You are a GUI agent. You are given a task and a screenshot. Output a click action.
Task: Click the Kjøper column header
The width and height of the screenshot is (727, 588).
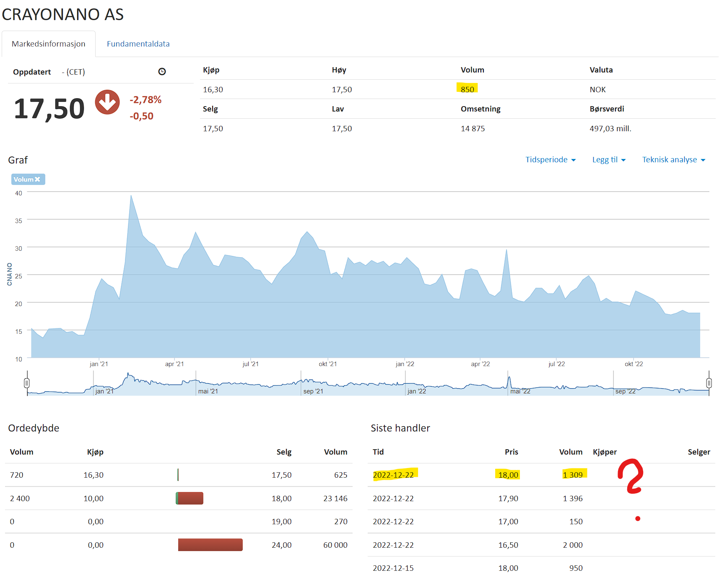[x=605, y=452]
